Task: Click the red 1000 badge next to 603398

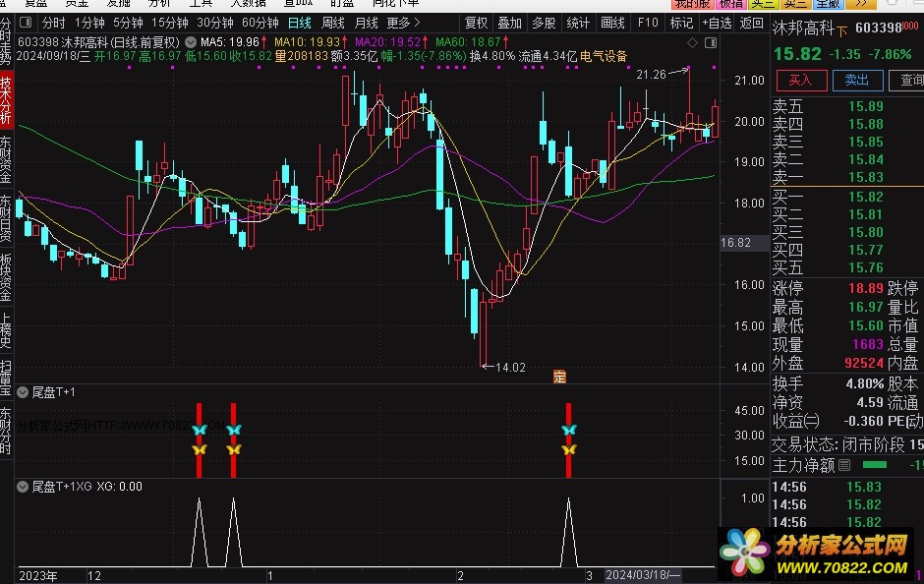Action: 910,26
